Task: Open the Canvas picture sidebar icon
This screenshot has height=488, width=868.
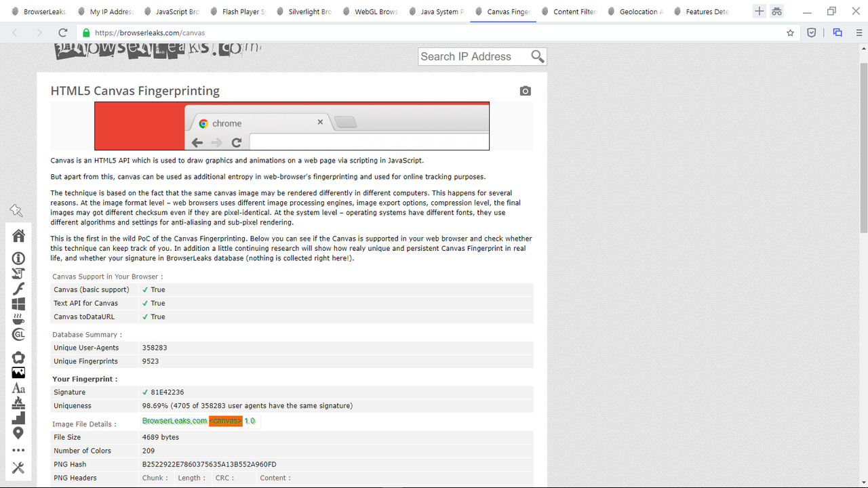Action: [x=18, y=373]
